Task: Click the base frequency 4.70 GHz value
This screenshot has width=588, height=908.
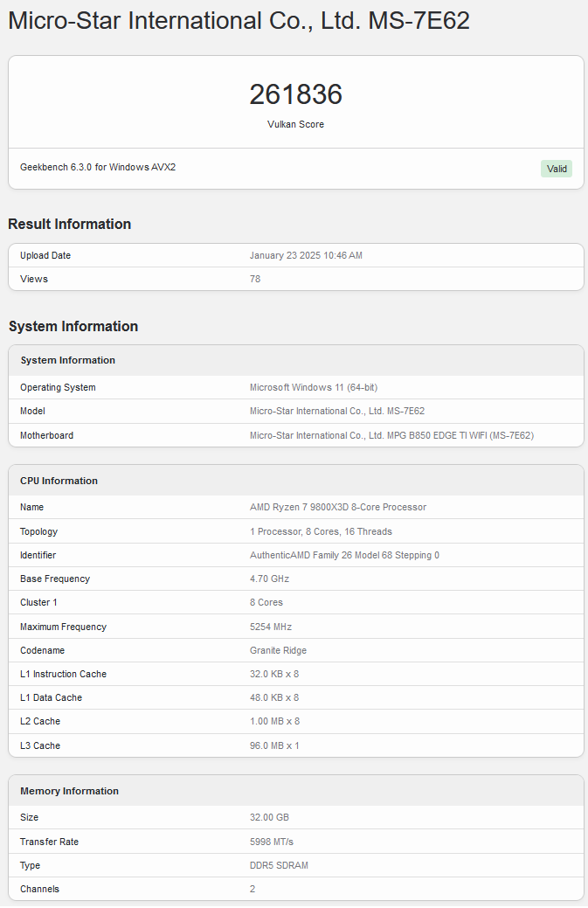Action: tap(270, 579)
